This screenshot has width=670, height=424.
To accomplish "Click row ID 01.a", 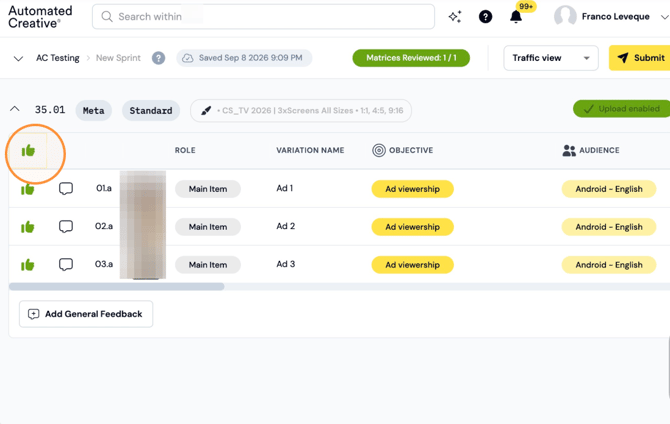I will [104, 188].
